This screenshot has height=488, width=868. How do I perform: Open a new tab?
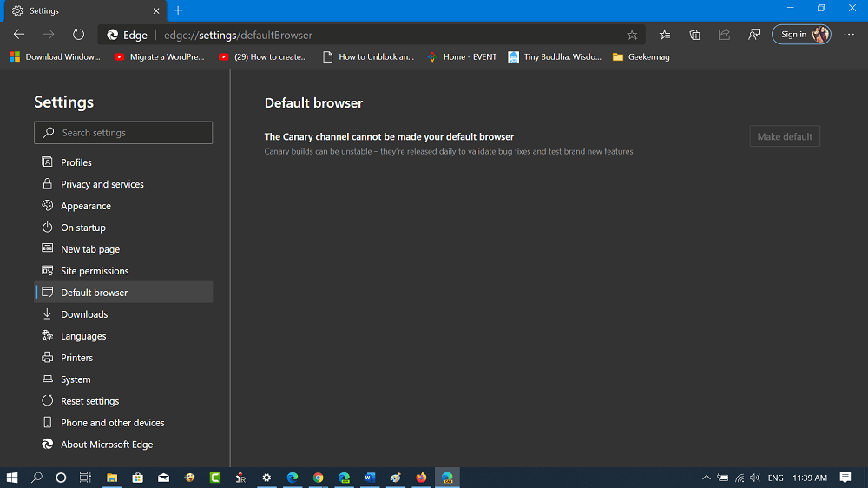click(x=178, y=10)
